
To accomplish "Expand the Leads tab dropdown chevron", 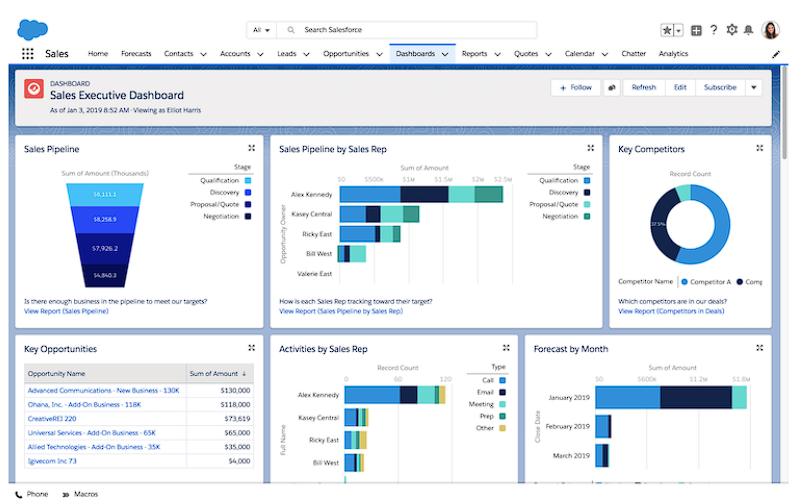I will 306,54.
